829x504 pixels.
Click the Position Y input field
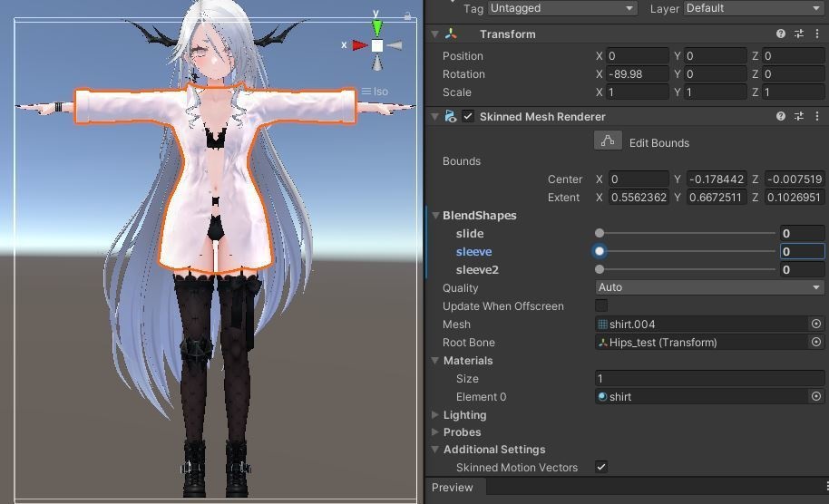pyautogui.click(x=716, y=56)
